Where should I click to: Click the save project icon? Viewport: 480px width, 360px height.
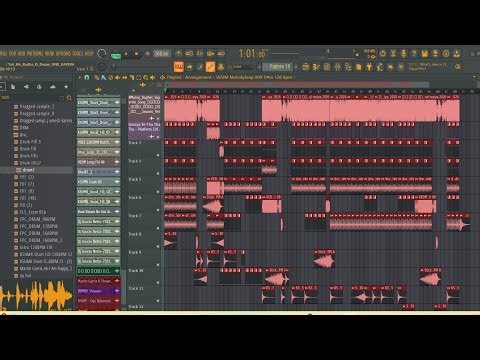click(425, 54)
